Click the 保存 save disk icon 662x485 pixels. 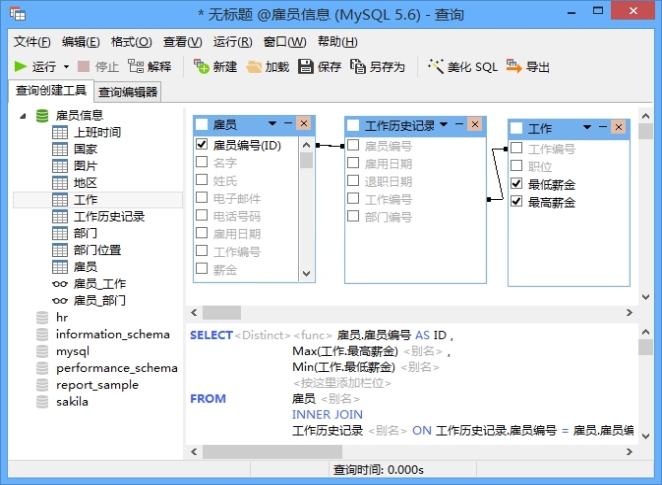(306, 67)
